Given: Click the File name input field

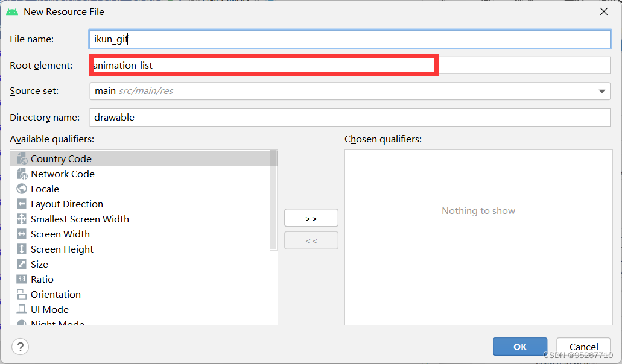Looking at the screenshot, I should pos(350,39).
